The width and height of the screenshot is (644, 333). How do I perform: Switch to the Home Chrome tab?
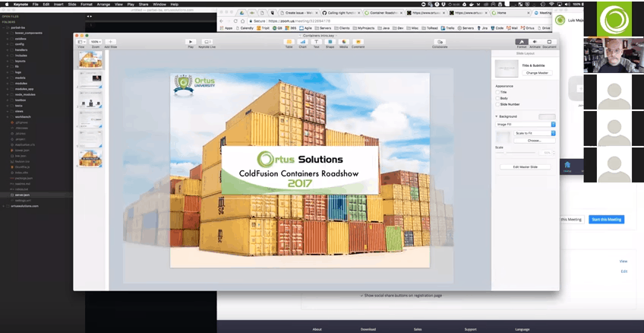pyautogui.click(x=510, y=13)
